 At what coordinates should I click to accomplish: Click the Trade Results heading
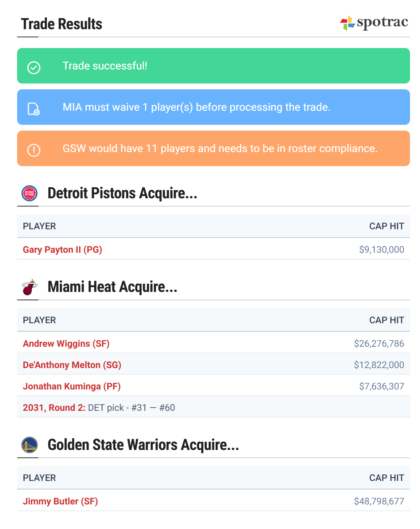[x=62, y=24]
